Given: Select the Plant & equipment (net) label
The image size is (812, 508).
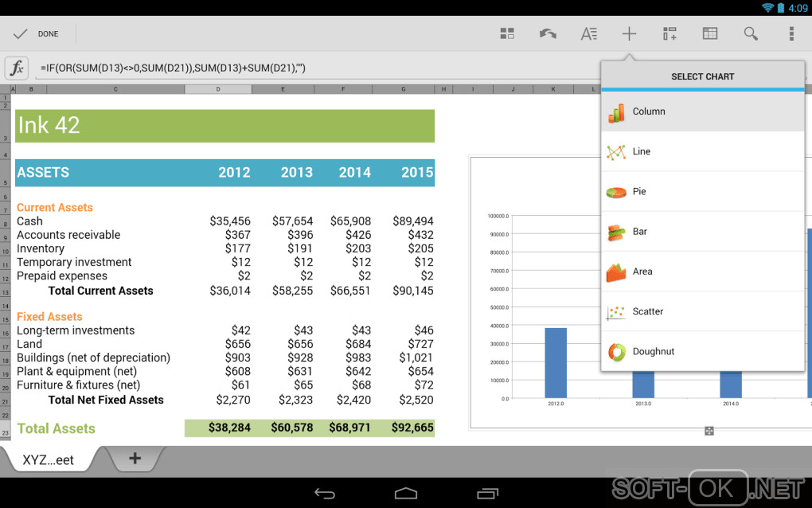Looking at the screenshot, I should click(x=76, y=371).
